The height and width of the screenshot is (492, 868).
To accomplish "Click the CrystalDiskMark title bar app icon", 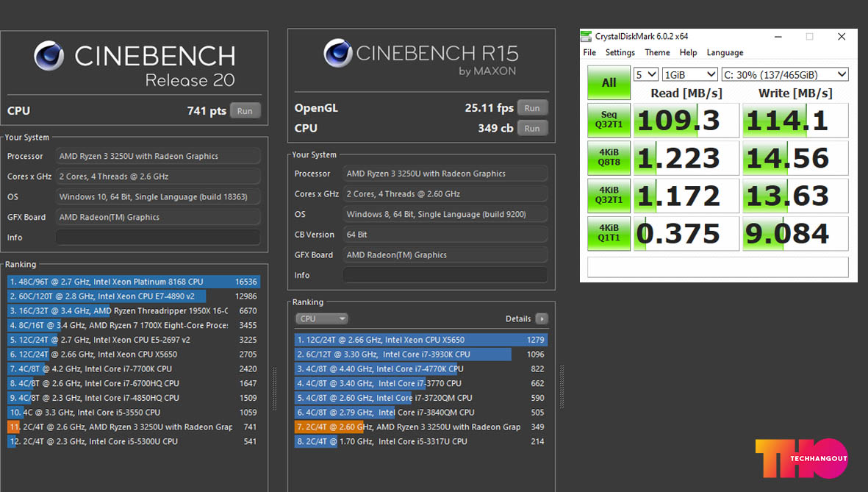I will (587, 37).
